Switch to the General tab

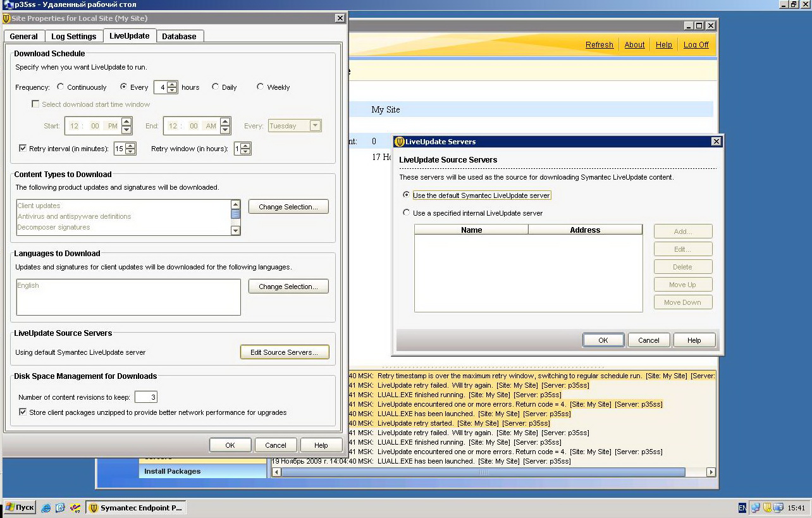[x=24, y=37]
